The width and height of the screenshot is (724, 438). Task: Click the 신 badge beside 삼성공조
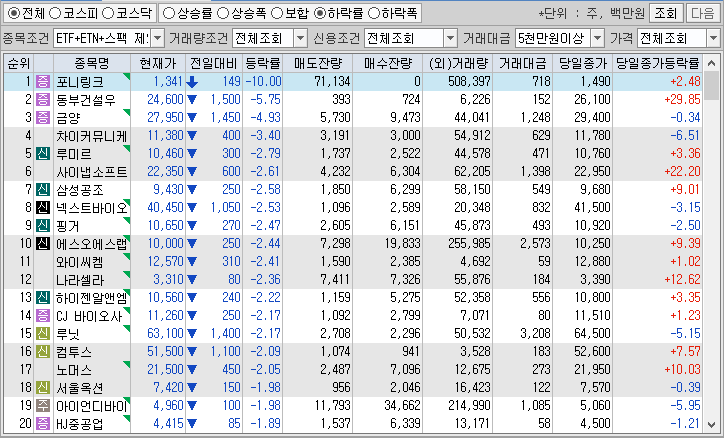[43, 190]
